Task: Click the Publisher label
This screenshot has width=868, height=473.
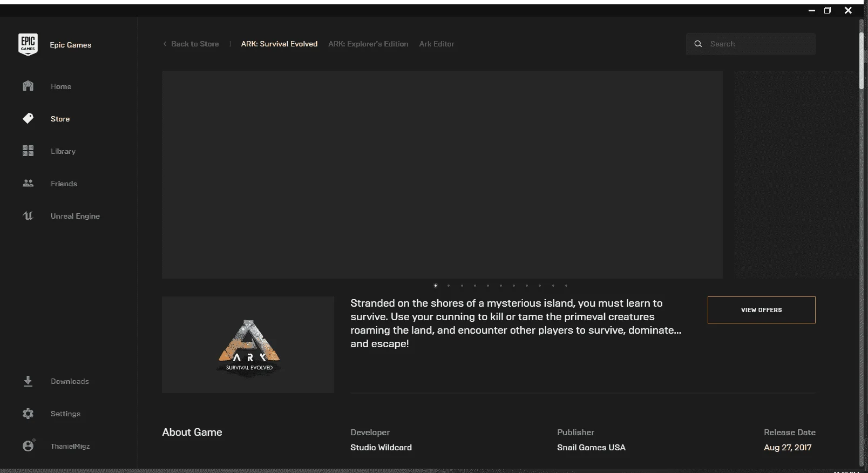Action: tap(575, 432)
